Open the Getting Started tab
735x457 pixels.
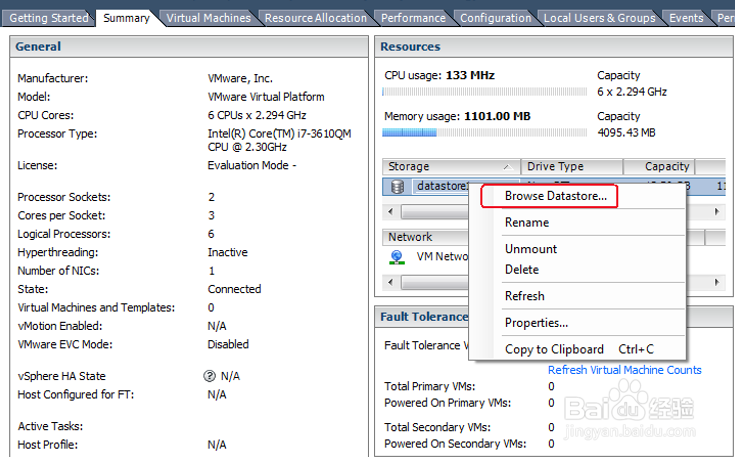click(48, 18)
